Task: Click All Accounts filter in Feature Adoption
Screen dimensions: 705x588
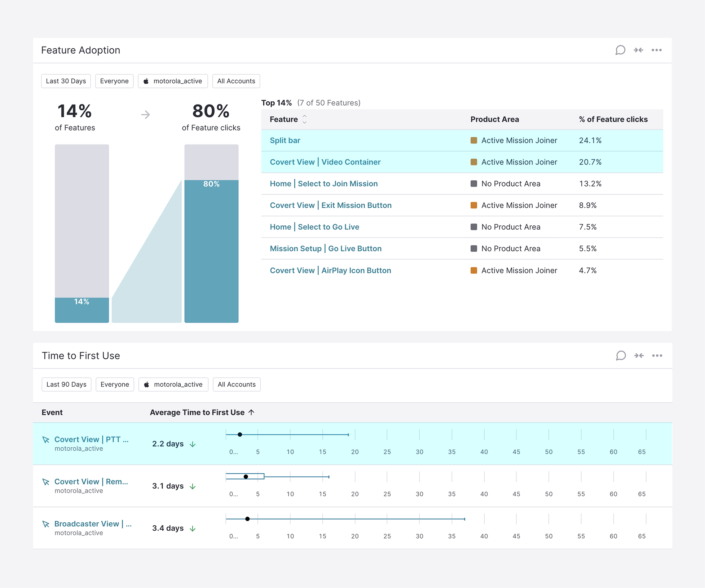Action: 236,81
